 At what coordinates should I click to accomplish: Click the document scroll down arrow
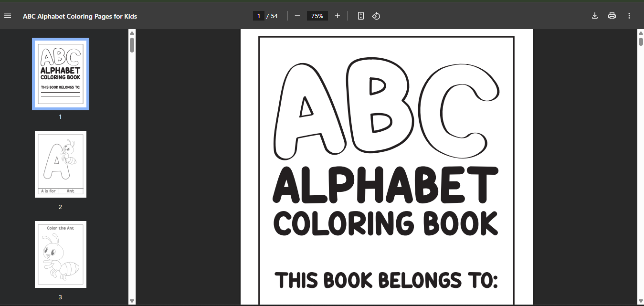pos(641,301)
